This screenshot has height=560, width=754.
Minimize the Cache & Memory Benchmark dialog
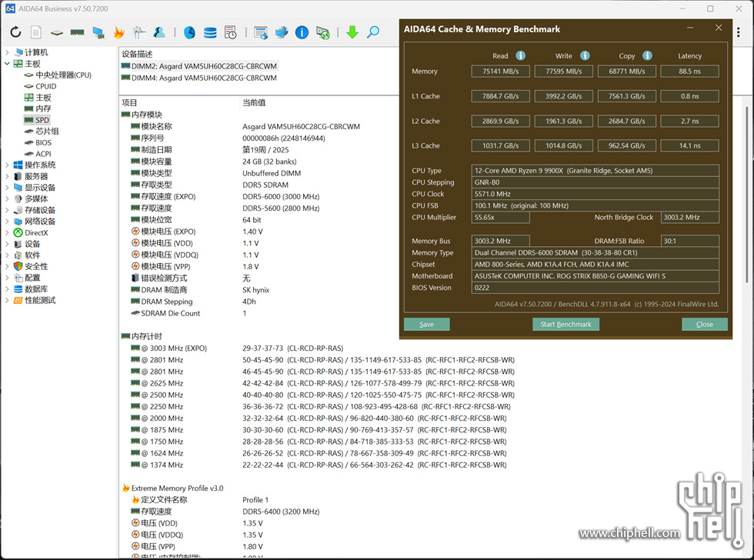point(690,28)
